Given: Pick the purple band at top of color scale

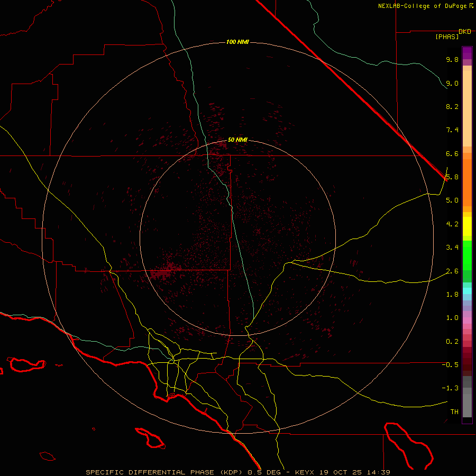Looking at the screenshot, I should 467,53.
